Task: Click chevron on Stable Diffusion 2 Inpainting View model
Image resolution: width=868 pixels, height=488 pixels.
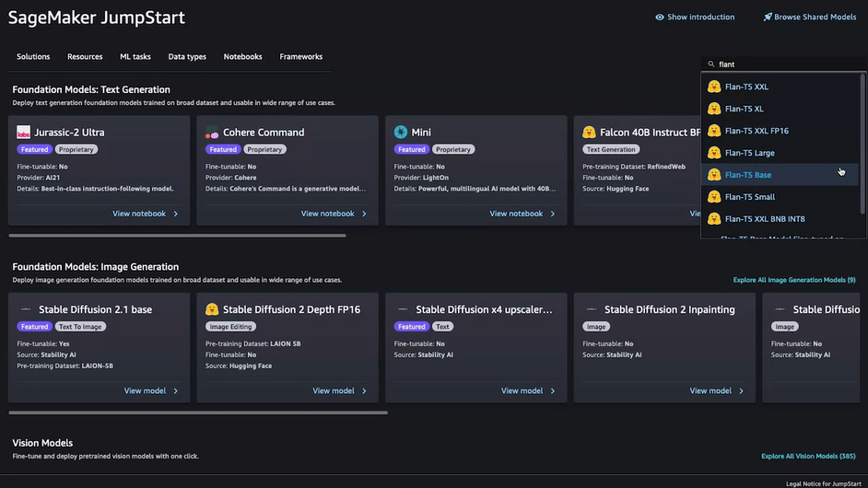Action: point(741,390)
